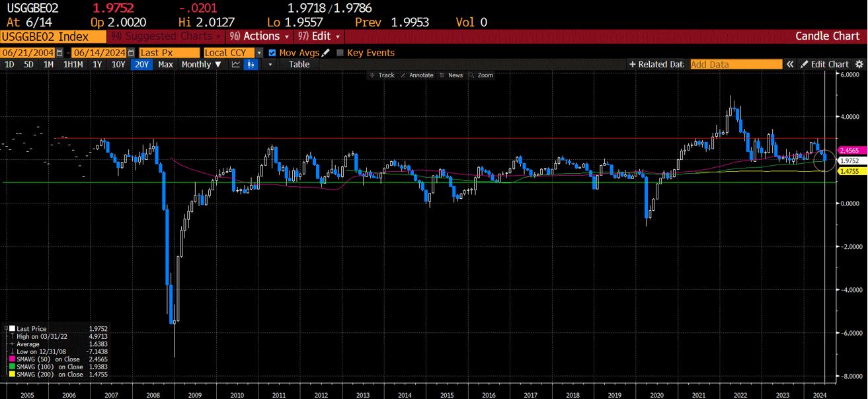
Task: Activate the Zoom tool on the chart
Action: coord(482,75)
